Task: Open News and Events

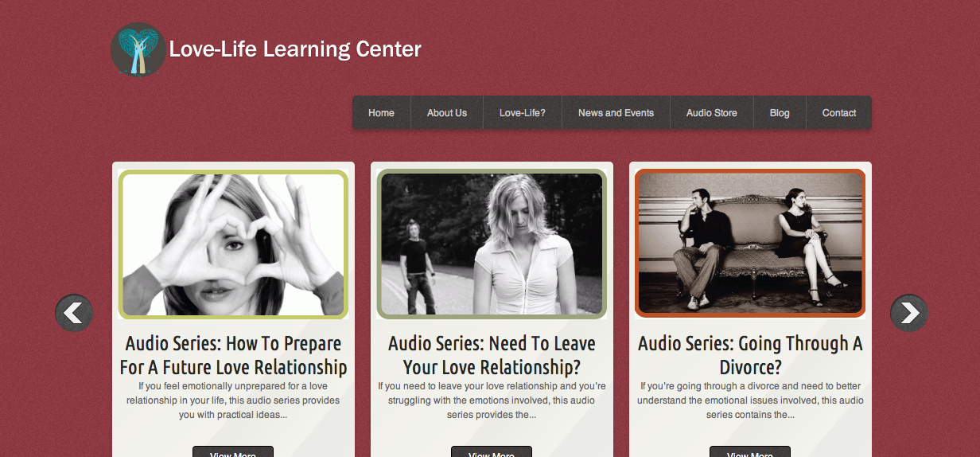Action: click(616, 112)
